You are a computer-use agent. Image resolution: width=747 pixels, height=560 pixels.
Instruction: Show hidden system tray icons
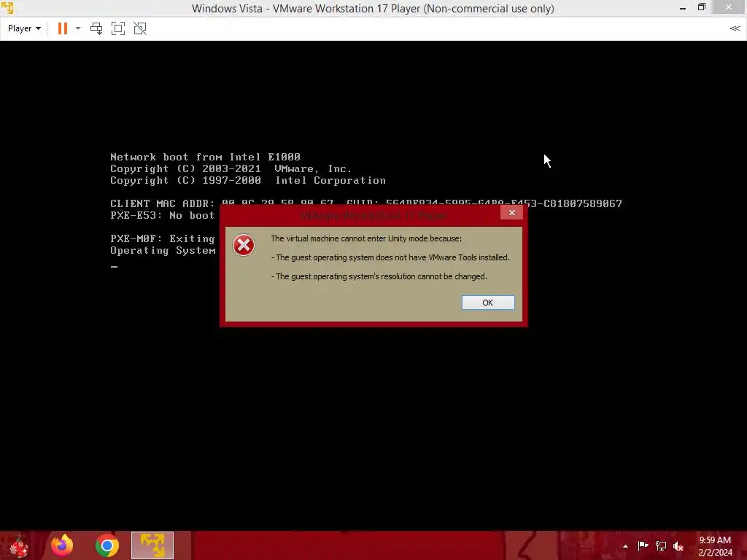pos(625,546)
